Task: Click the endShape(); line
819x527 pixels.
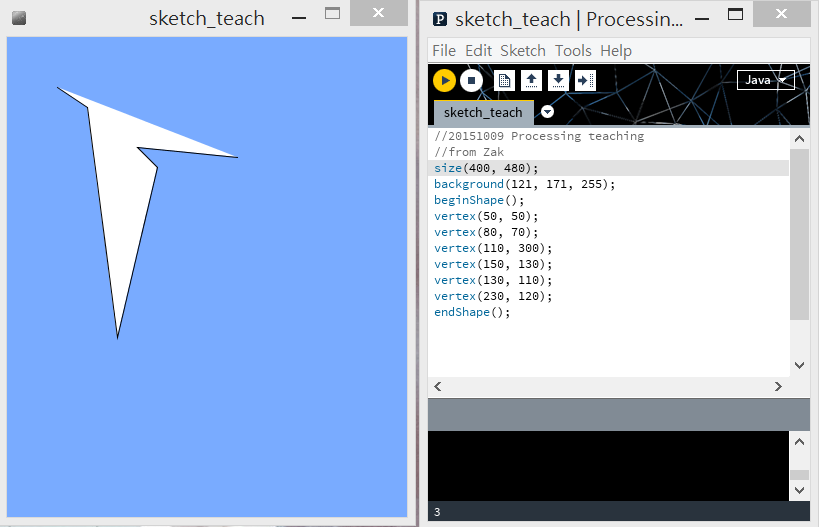Action: pyautogui.click(x=472, y=312)
